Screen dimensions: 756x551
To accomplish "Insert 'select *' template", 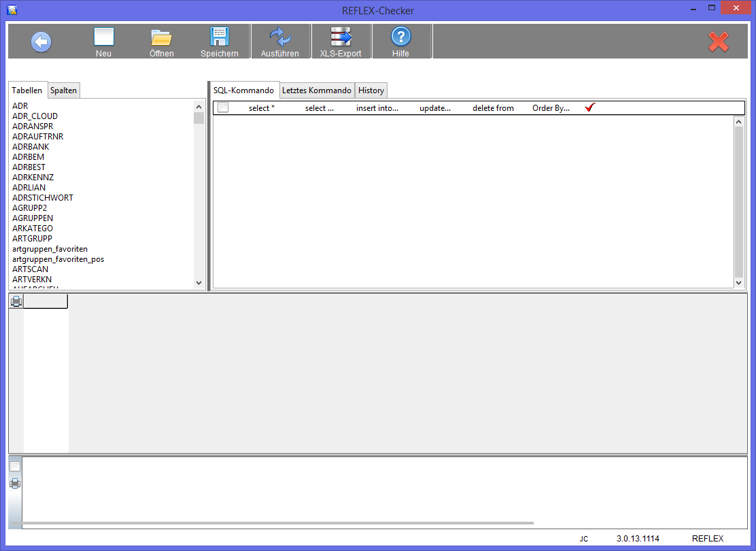I will coord(262,108).
